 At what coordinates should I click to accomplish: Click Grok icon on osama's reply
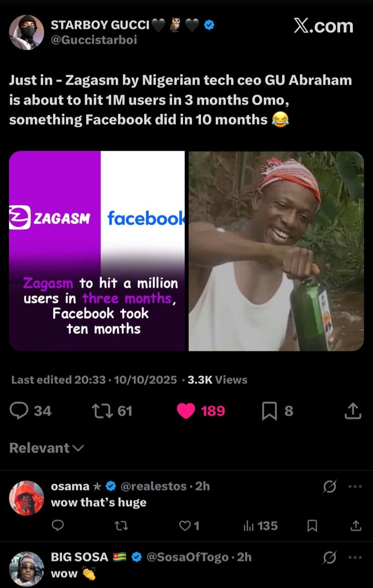(x=329, y=486)
